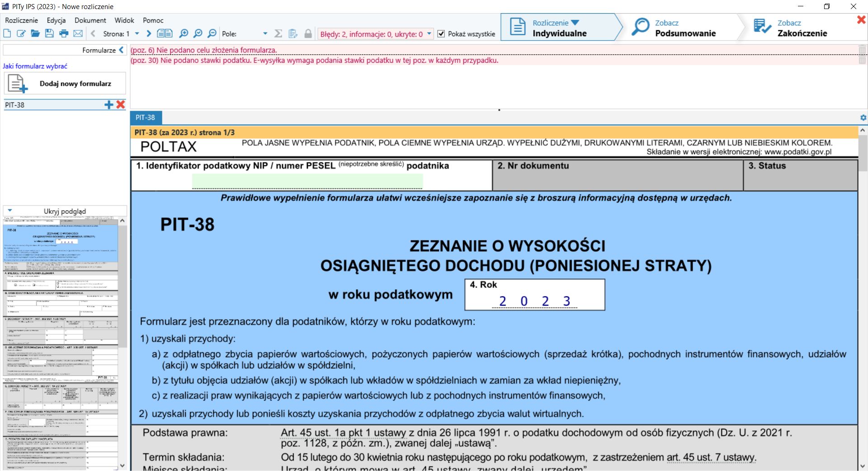Jump to error: poz. 30 stawki podatku
This screenshot has width=868, height=471.
[315, 60]
